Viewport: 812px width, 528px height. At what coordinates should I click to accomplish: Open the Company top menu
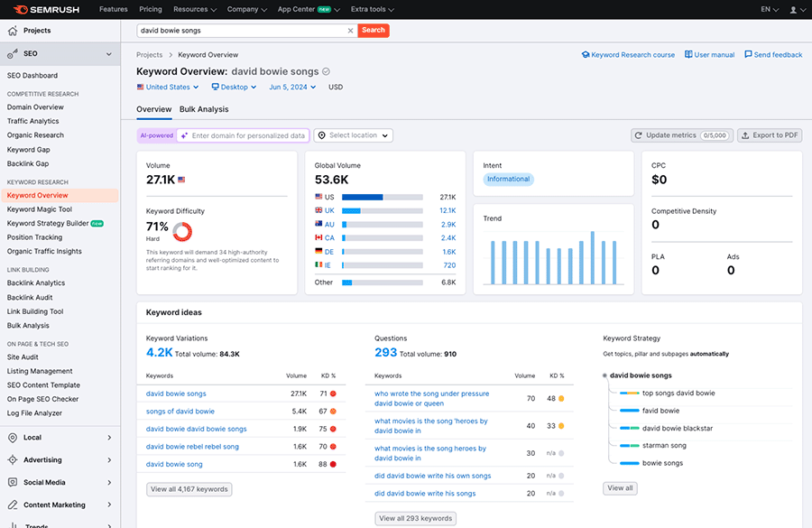(246, 9)
